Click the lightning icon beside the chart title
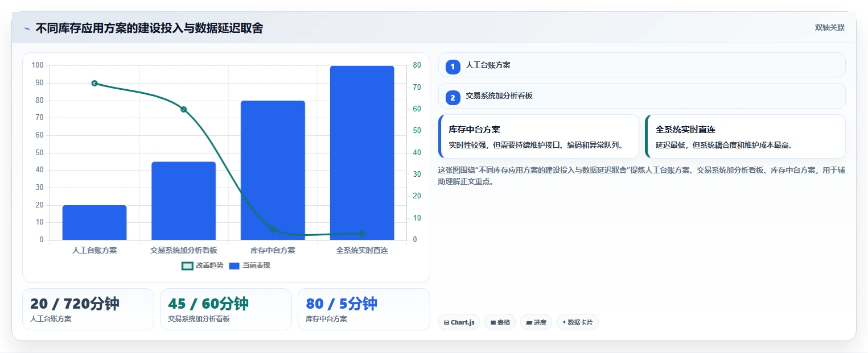Viewport: 868px width, 353px height. (x=27, y=28)
